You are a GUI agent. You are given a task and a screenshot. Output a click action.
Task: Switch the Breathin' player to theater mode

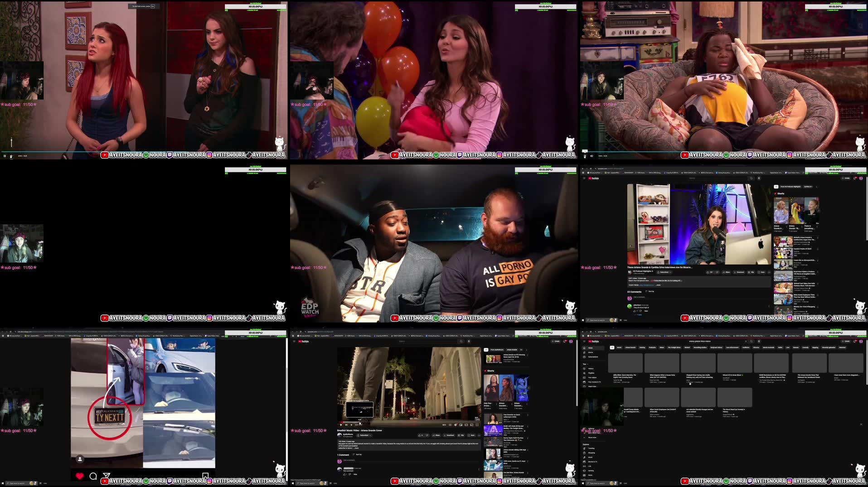[x=466, y=425]
